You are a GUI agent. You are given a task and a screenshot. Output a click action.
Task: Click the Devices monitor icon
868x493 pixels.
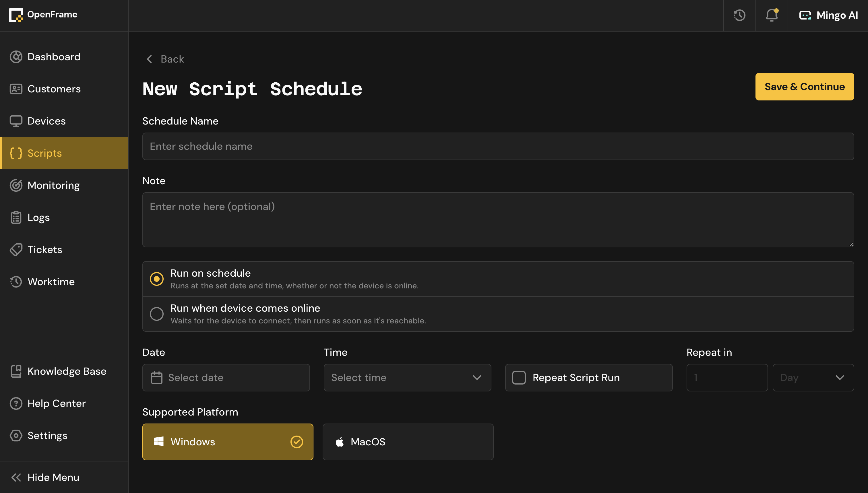coord(16,121)
